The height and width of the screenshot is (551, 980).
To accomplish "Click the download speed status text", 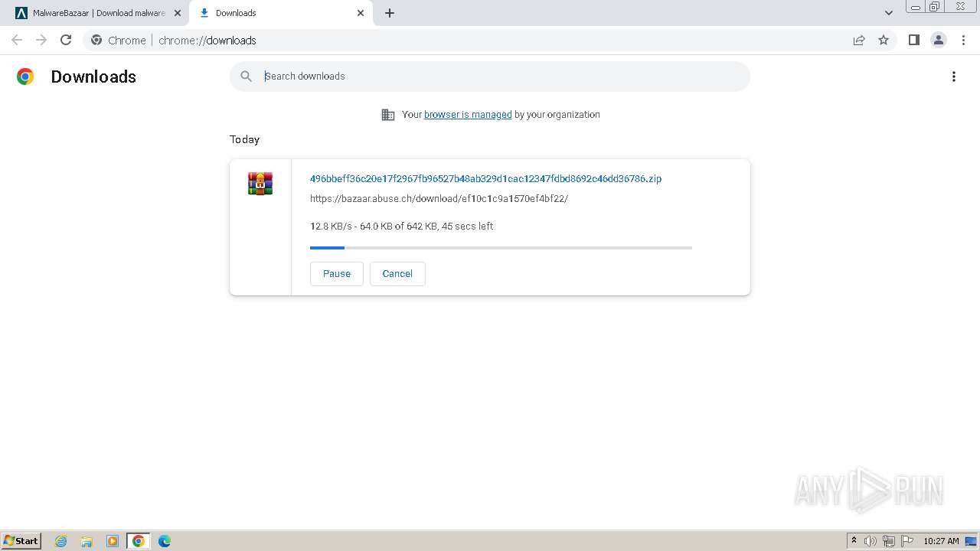I will pyautogui.click(x=401, y=227).
